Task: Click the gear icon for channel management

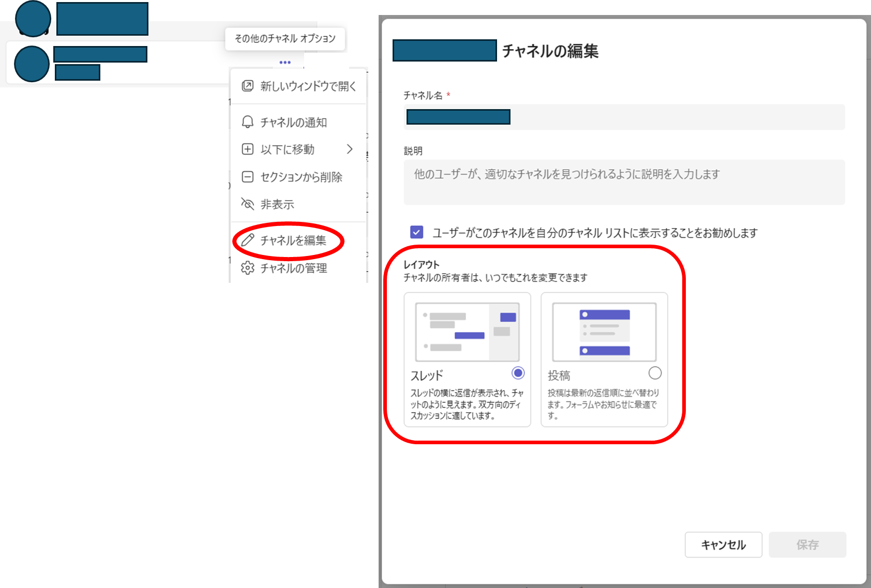Action: coord(248,268)
